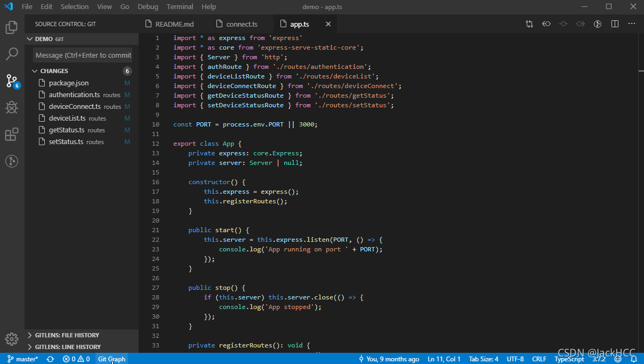Open errors and warnings problems indicator
The height and width of the screenshot is (364, 644).
coord(76,359)
